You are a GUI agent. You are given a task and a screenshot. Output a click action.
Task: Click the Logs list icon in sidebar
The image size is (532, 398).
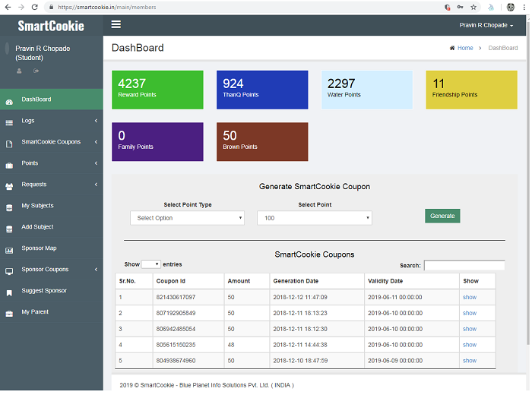pos(9,122)
